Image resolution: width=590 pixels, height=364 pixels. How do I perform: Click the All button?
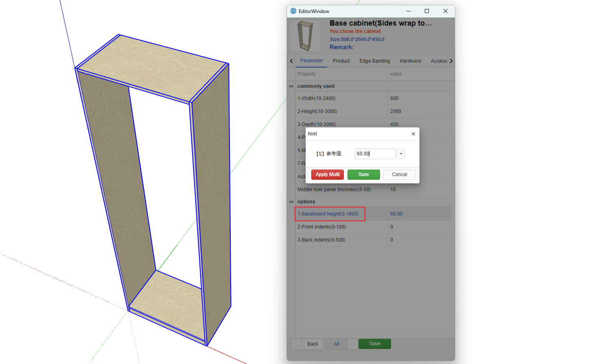[337, 344]
